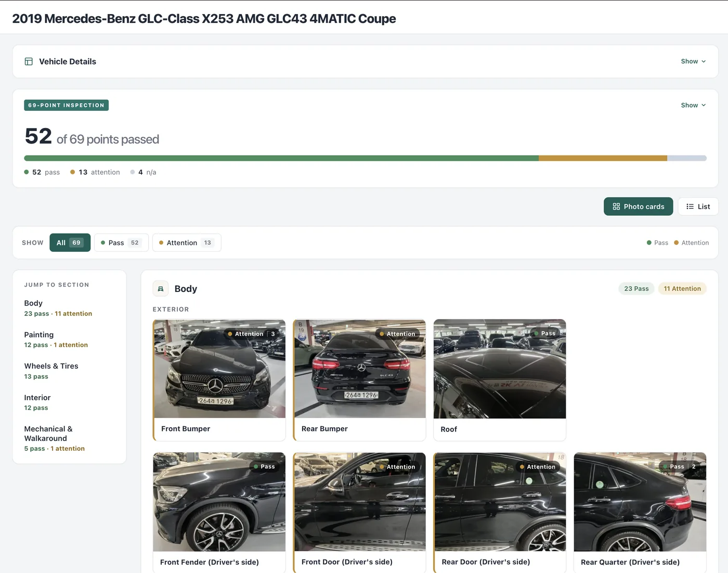728x573 pixels.
Task: Click the Body section car icon
Action: [x=161, y=289]
